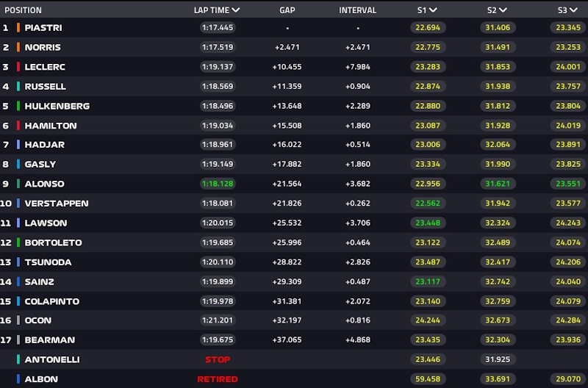Click the INTERVAL column header
588x388 pixels.
tap(357, 10)
